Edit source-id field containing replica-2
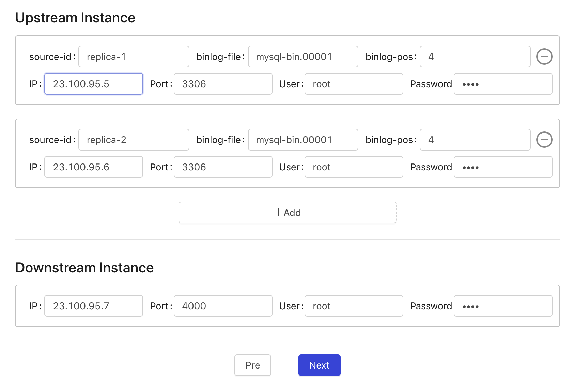This screenshot has height=391, width=588. (134, 140)
